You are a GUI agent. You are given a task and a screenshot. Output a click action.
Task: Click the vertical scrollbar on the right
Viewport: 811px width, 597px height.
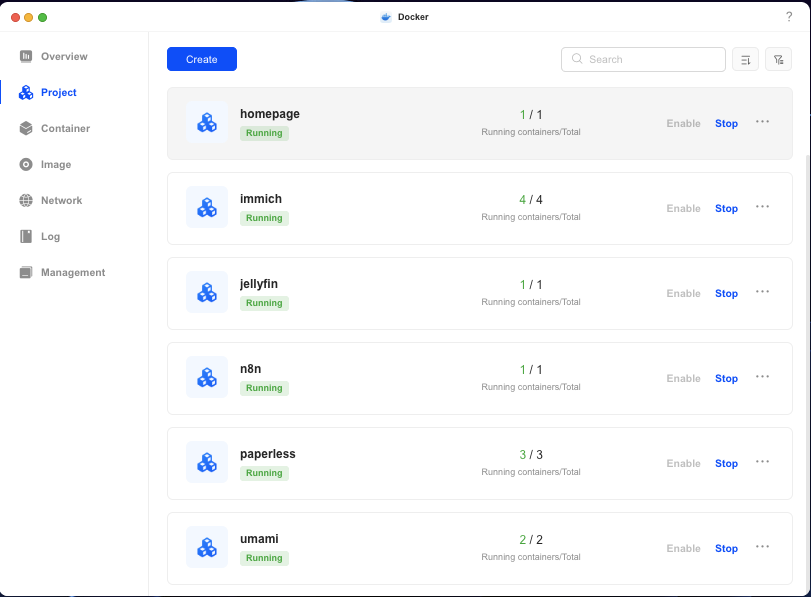pos(806,300)
